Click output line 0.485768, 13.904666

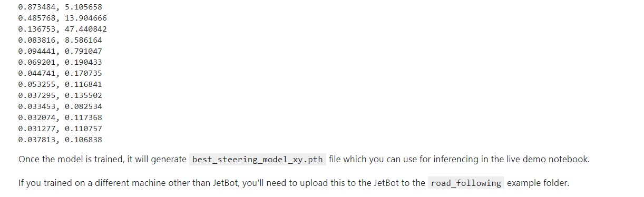62,18
